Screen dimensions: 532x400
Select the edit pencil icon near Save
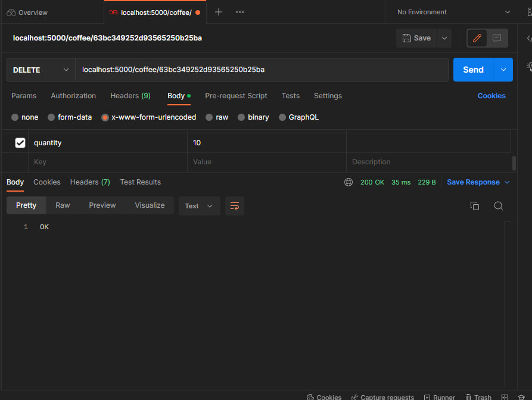pyautogui.click(x=476, y=37)
